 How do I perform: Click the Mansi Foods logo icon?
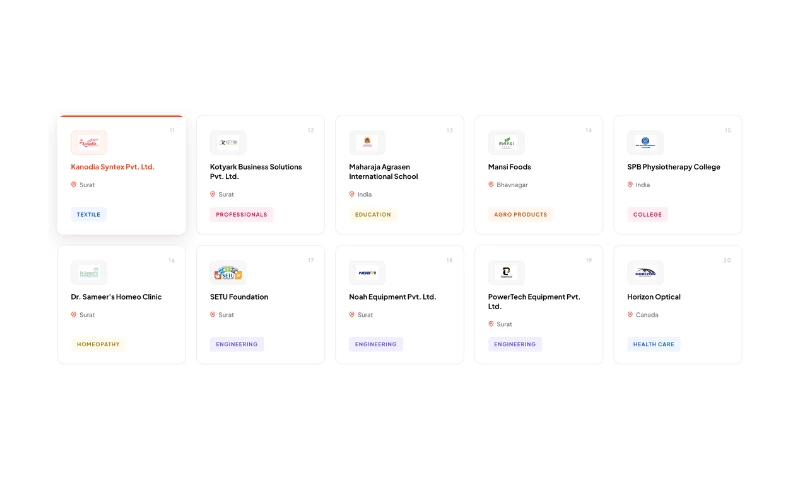[x=506, y=142]
